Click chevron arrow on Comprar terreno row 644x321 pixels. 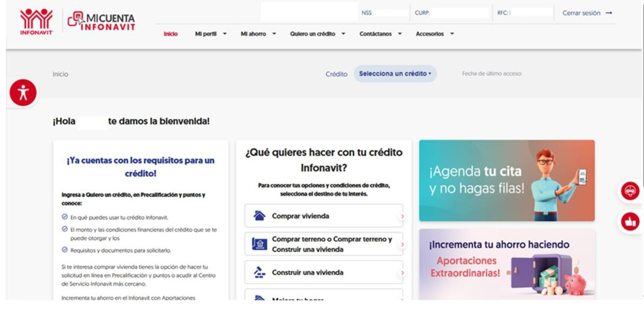(x=402, y=245)
